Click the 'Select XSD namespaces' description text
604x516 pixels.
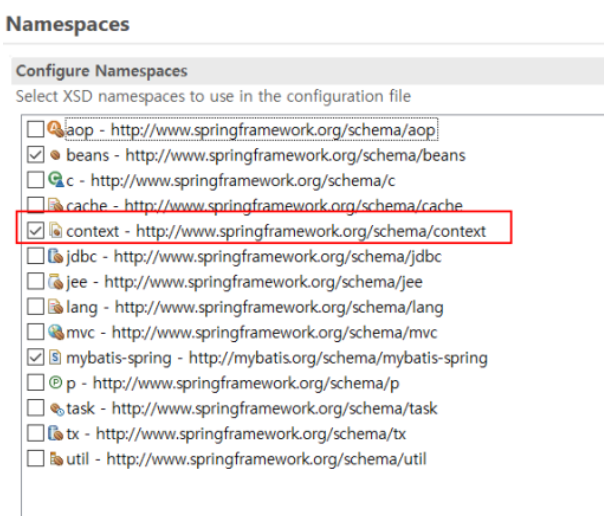pyautogui.click(x=213, y=96)
